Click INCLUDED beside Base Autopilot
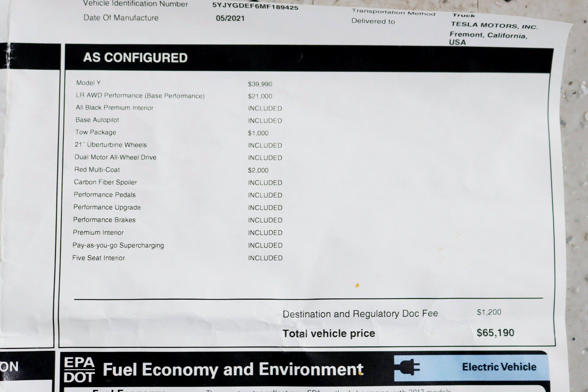 [x=265, y=121]
